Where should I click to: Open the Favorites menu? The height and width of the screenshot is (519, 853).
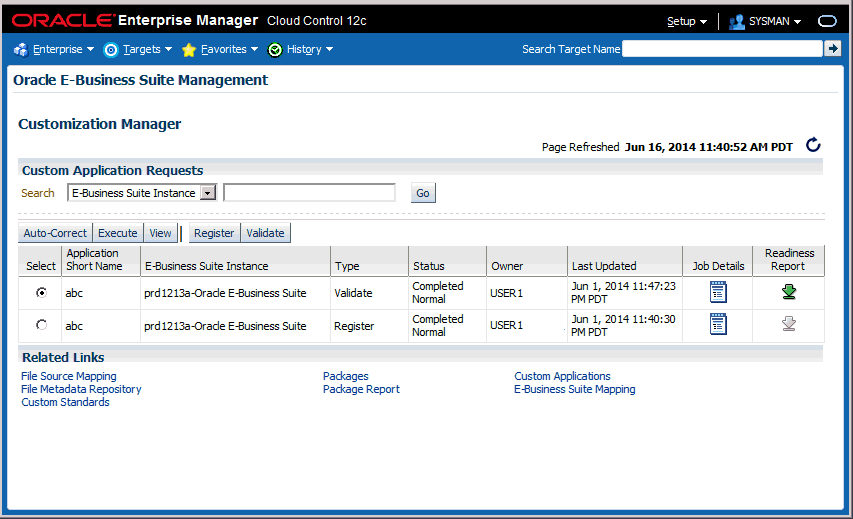coord(229,50)
